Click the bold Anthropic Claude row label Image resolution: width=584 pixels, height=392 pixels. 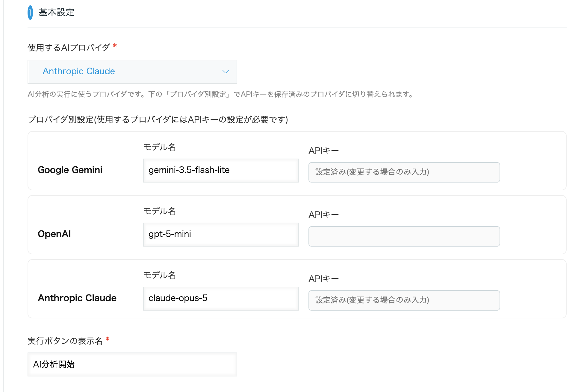[77, 298]
